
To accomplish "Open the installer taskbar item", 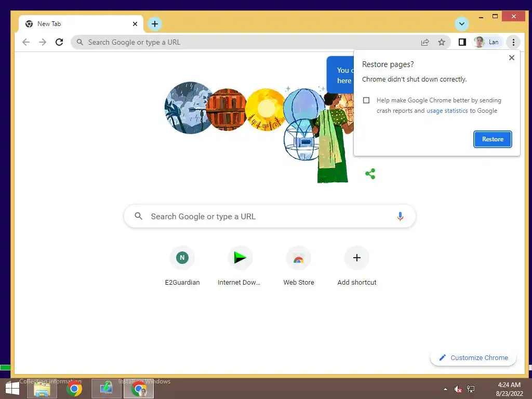I will coord(106,389).
